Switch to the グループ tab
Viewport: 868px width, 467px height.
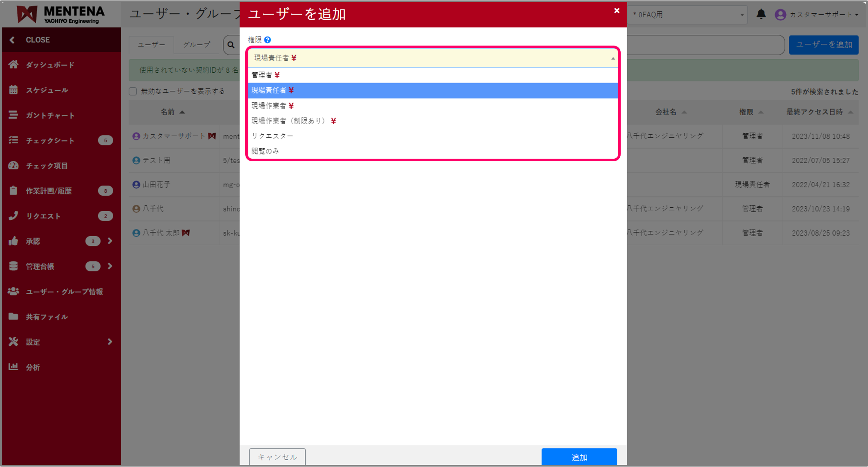197,45
